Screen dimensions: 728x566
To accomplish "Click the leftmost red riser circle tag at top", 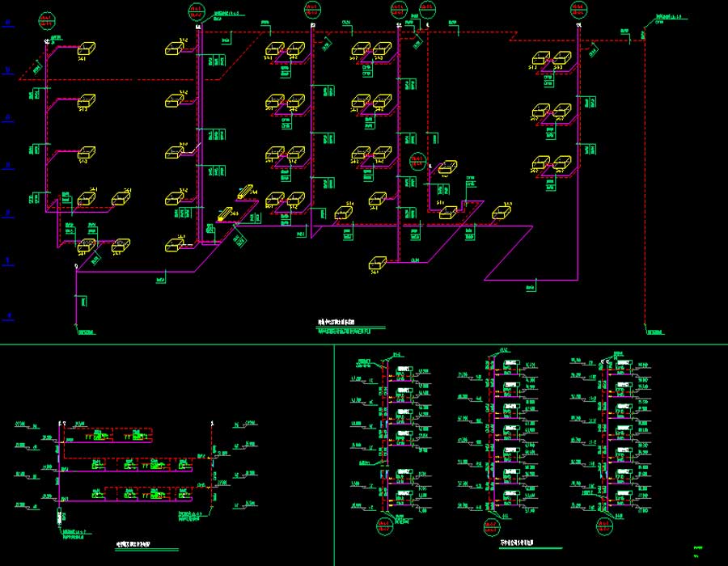I will pos(46,19).
